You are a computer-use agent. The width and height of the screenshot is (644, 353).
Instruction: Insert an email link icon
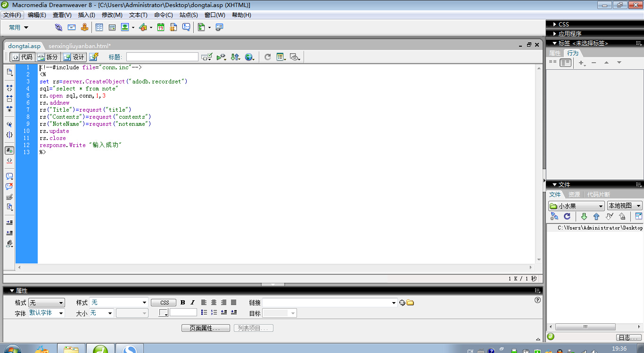point(72,27)
